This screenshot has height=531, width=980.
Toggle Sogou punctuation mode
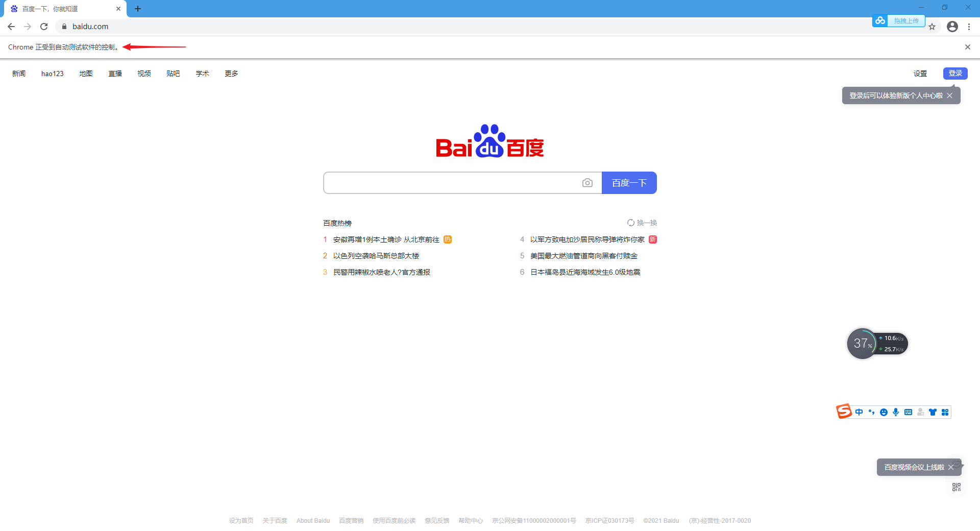(x=872, y=412)
